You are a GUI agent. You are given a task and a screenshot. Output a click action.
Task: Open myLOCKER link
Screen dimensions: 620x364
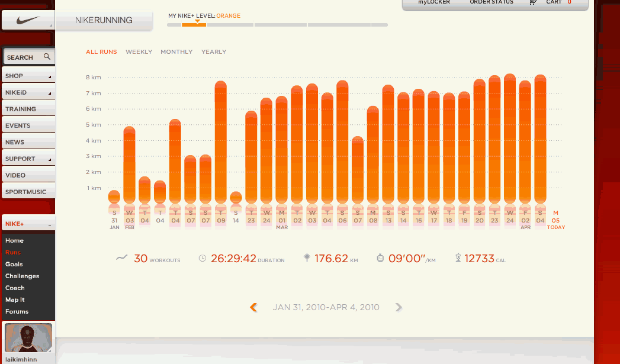[x=434, y=2]
